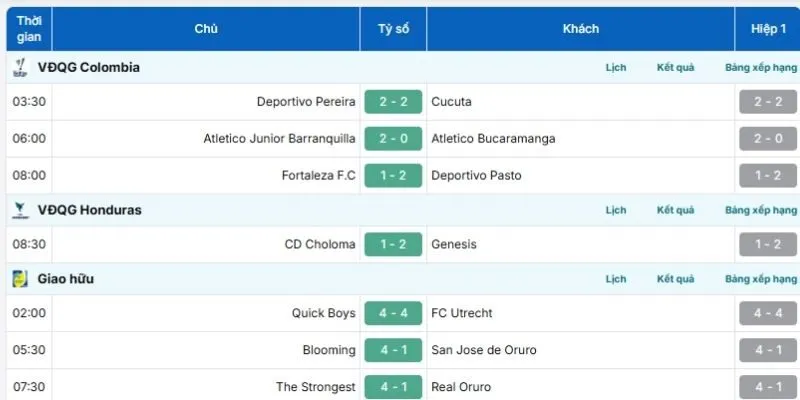Click the Giao hữu friendly league icon
The image size is (800, 400).
(19, 279)
